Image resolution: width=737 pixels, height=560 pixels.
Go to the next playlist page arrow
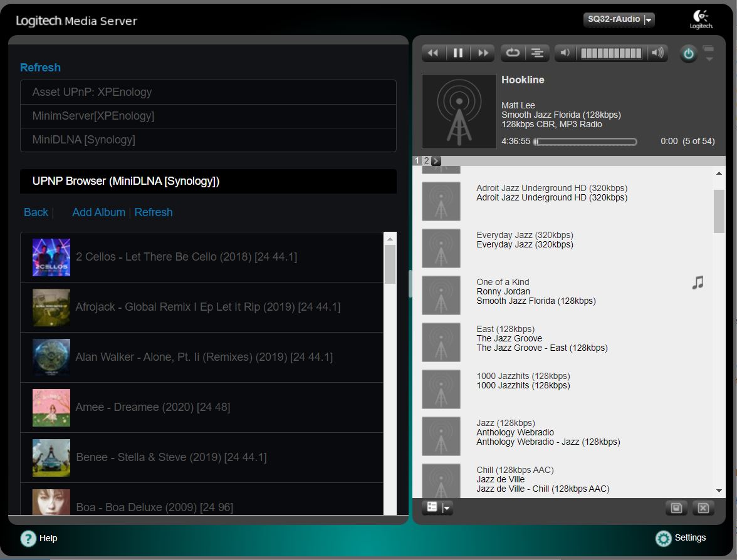point(436,160)
